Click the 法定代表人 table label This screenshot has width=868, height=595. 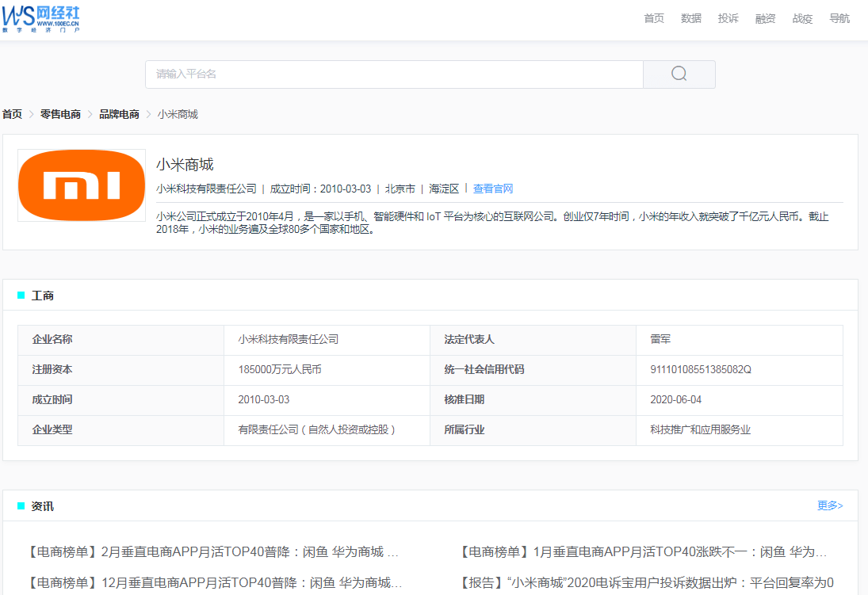coord(469,339)
